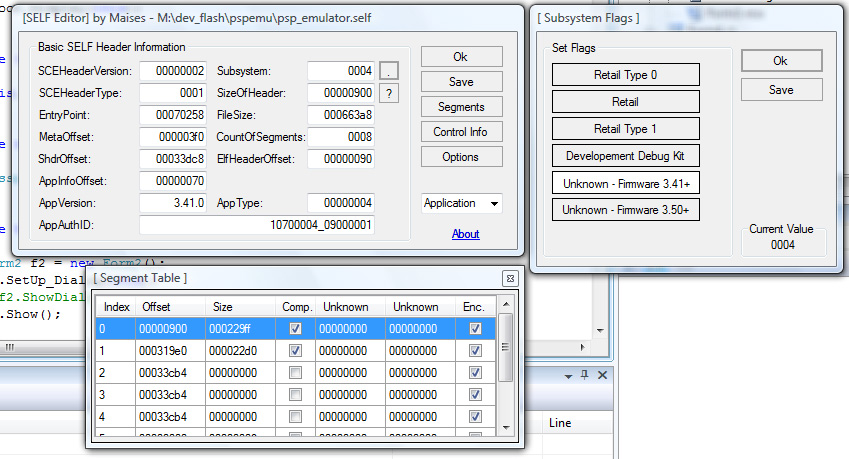Image resolution: width=849 pixels, height=459 pixels.
Task: Toggle Enc. checkbox for segment 2
Action: pyautogui.click(x=475, y=373)
